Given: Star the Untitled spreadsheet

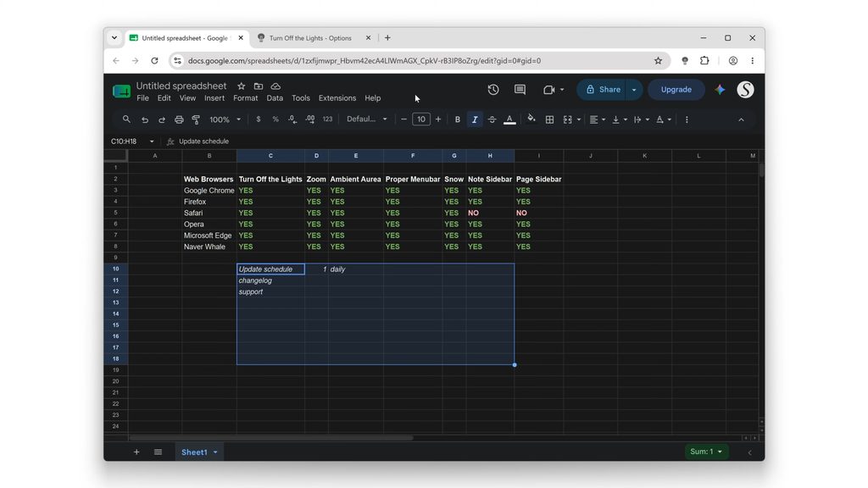Looking at the screenshot, I should (242, 86).
